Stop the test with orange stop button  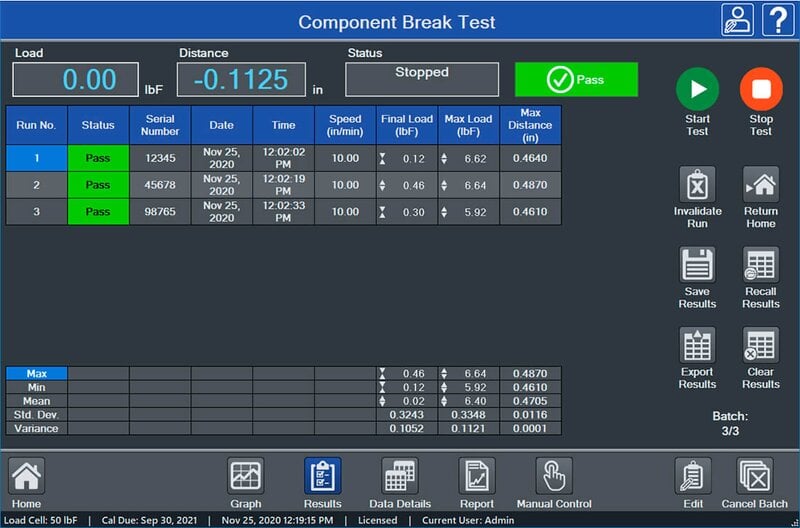click(761, 89)
